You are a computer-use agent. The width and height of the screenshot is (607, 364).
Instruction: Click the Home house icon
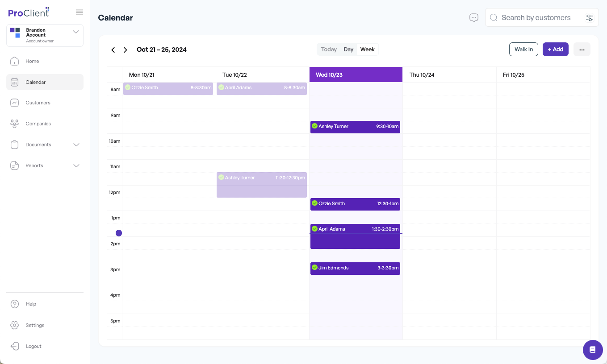[x=15, y=61]
